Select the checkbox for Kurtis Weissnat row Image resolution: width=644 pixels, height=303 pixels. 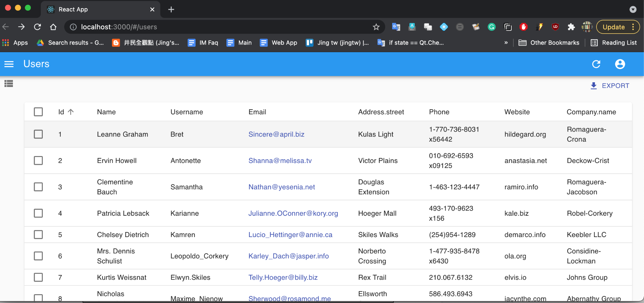pos(38,278)
